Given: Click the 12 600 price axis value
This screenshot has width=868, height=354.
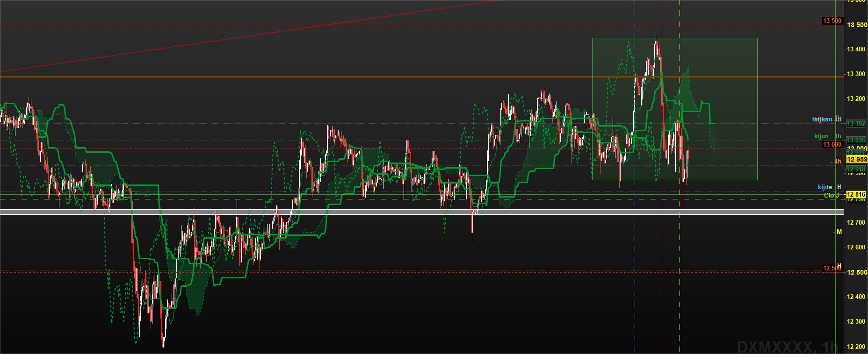Looking at the screenshot, I should pos(856,247).
